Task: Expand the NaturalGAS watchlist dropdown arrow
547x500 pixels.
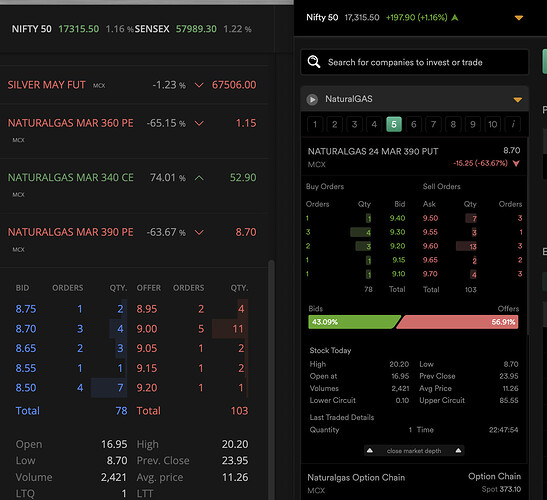Action: (x=518, y=100)
